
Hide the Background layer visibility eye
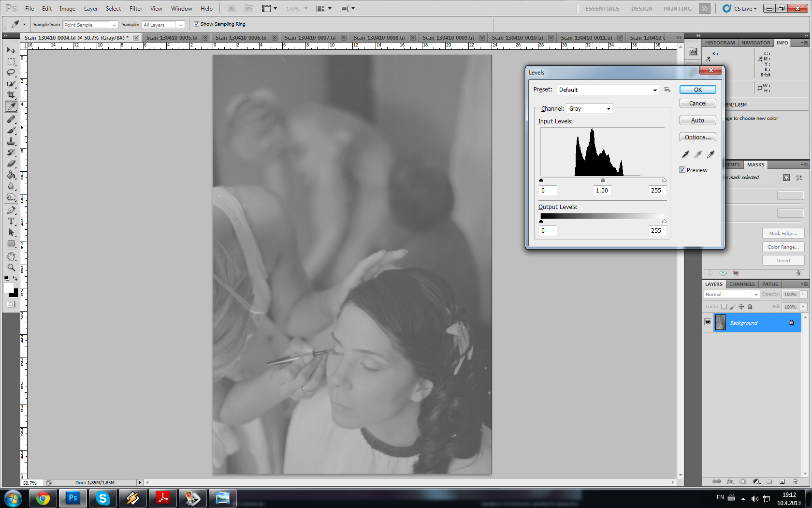708,322
